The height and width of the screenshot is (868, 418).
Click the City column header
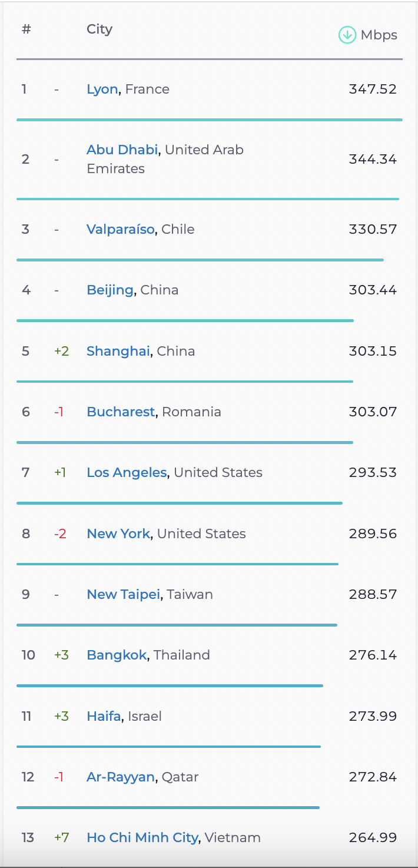coord(99,29)
